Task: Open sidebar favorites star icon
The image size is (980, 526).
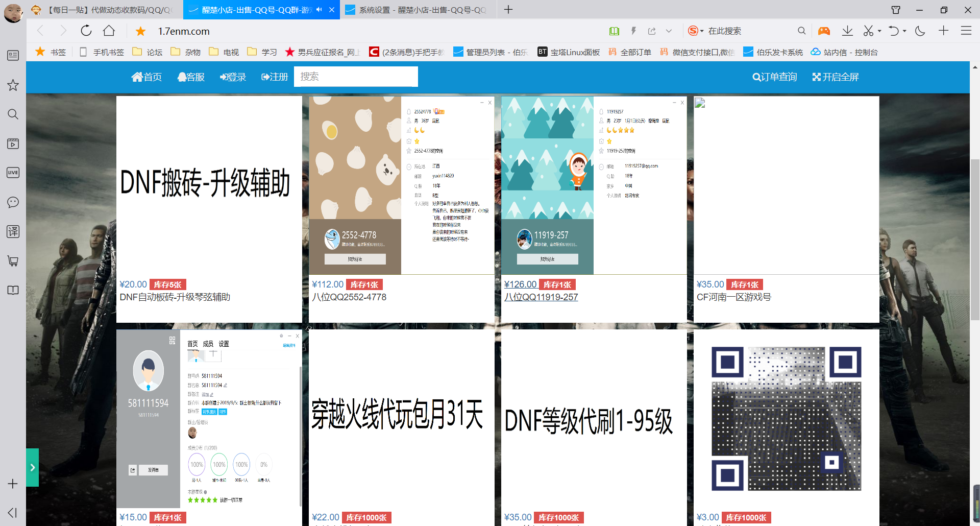Action: coord(13,85)
